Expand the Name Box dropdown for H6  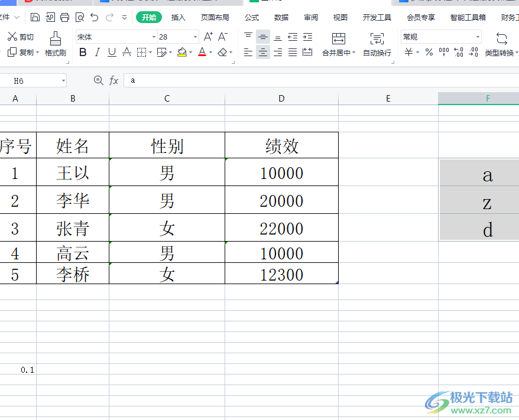63,81
